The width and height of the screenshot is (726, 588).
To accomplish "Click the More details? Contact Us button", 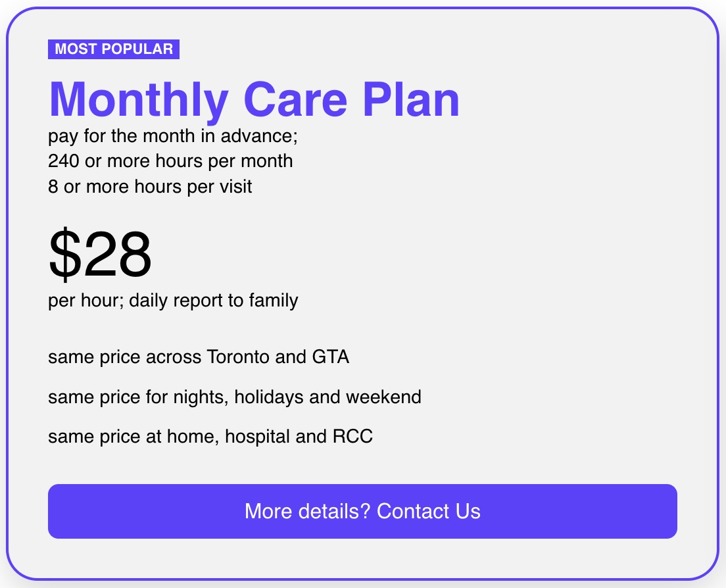I will [362, 512].
